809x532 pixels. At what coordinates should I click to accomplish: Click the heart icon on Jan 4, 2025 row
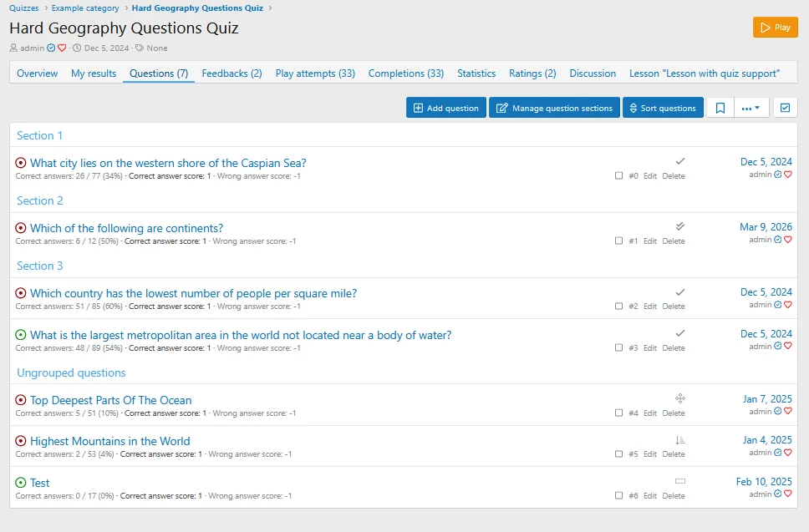(x=788, y=453)
